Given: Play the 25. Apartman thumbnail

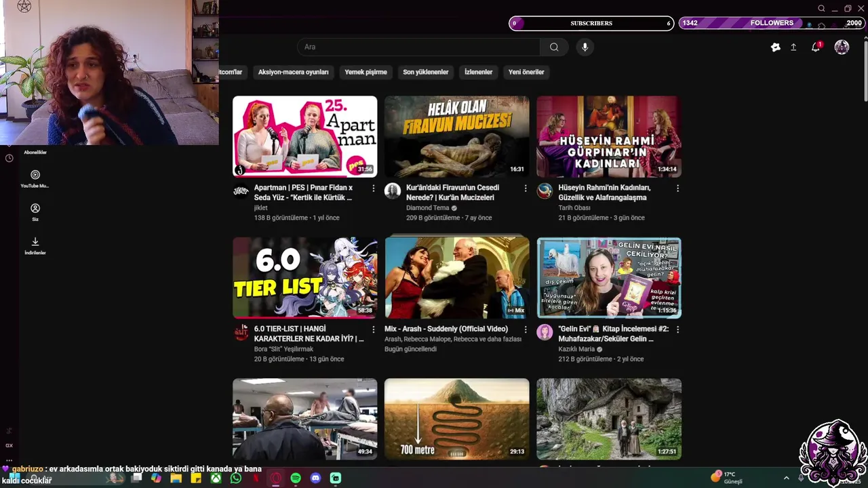Looking at the screenshot, I should [x=305, y=136].
